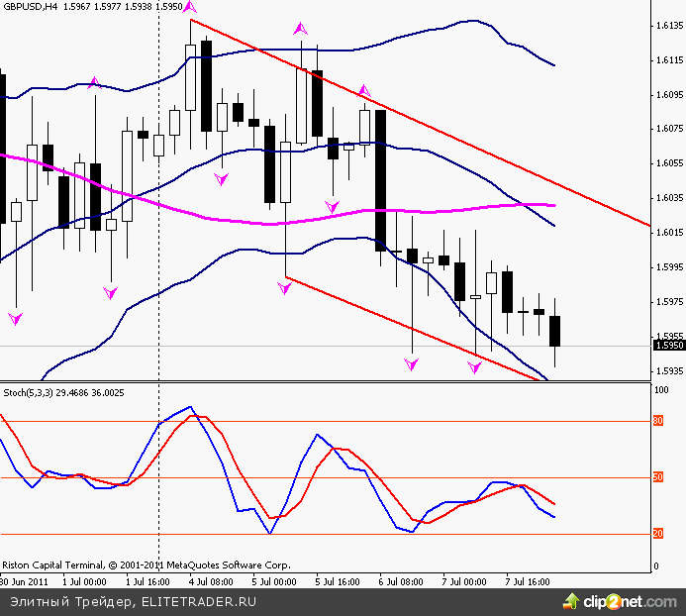
Task: Select the leftmost magenta down fractal arrow
Action: coord(15,318)
